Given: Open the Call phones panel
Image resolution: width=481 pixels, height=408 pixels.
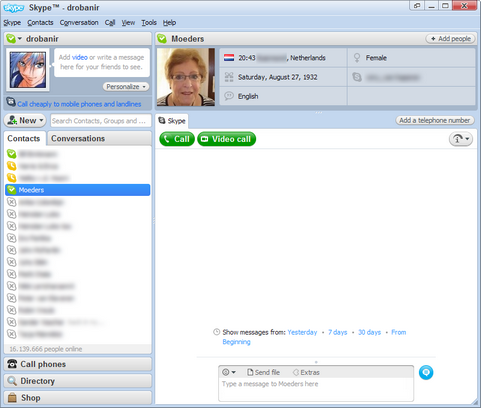Looking at the screenshot, I should (78, 364).
